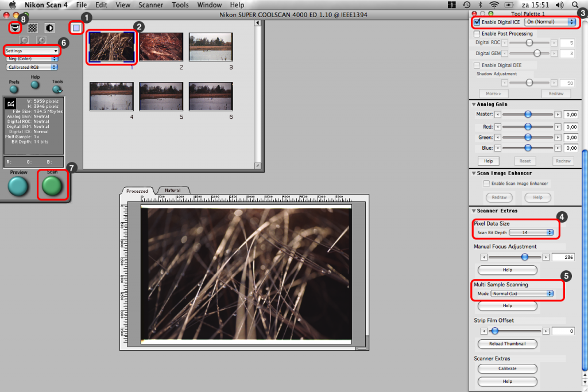Viewport: 588px width, 392px height.
Task: Open Prefs with the round button
Action: pyautogui.click(x=14, y=89)
